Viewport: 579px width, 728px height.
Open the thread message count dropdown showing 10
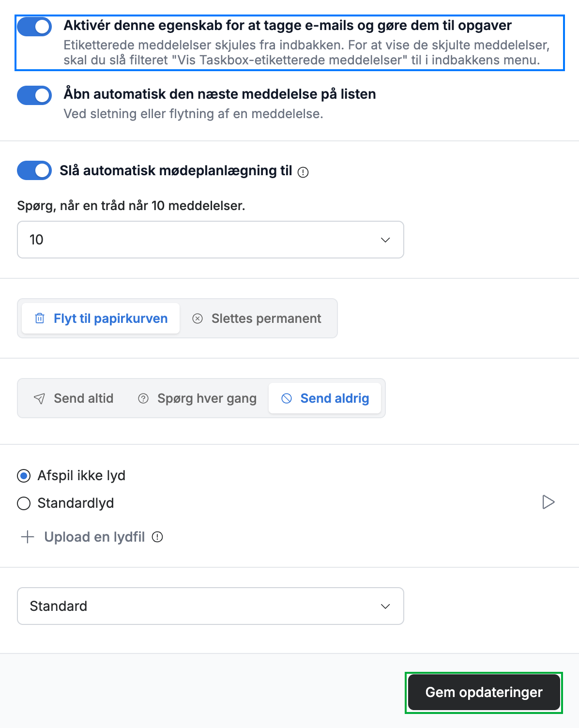211,240
